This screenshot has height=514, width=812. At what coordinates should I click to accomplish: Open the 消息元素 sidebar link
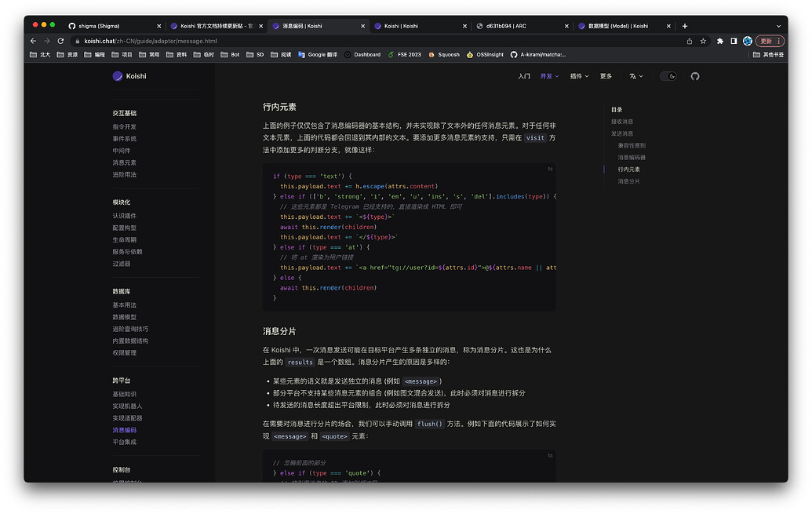click(x=123, y=162)
